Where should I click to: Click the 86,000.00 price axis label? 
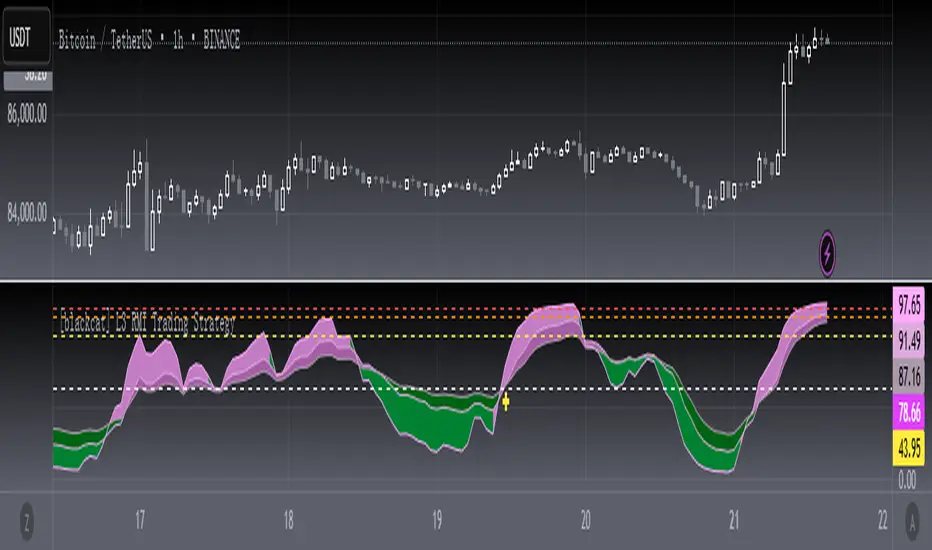(27, 114)
